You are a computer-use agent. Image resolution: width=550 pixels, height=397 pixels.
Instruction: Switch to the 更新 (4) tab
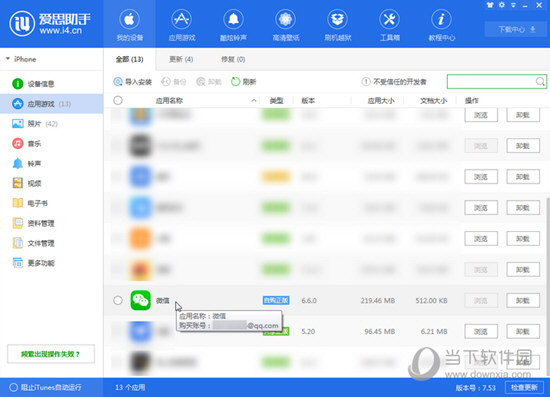181,59
